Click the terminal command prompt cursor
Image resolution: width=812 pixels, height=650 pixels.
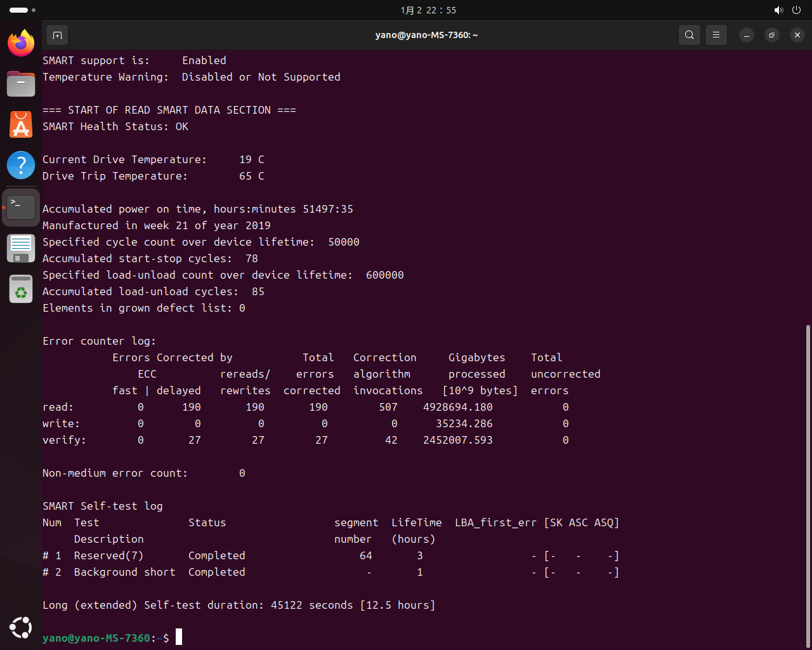point(179,637)
